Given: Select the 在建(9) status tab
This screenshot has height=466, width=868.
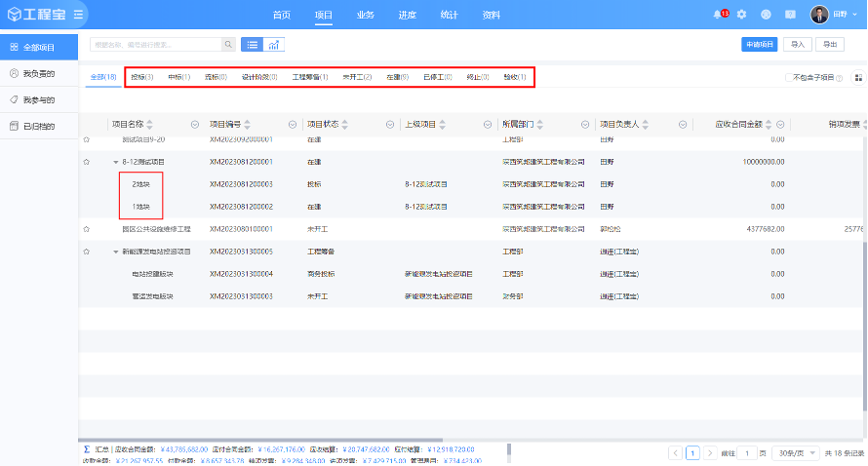Looking at the screenshot, I should coord(398,77).
